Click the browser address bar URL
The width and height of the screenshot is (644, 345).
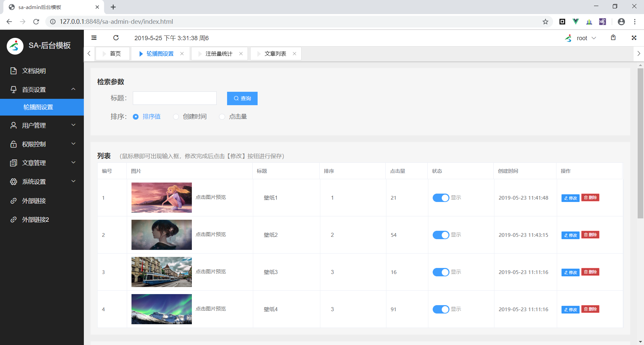pos(116,22)
